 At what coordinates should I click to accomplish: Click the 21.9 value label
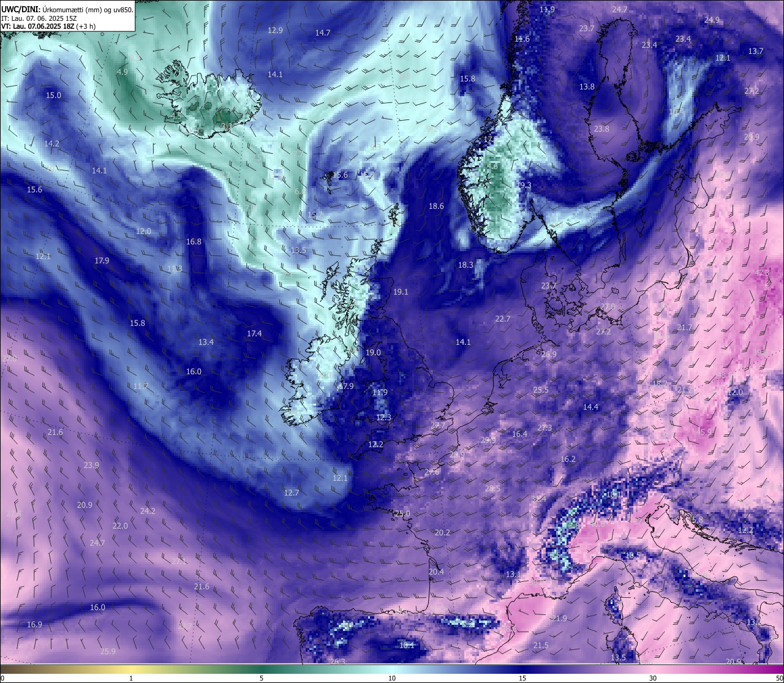(x=559, y=618)
